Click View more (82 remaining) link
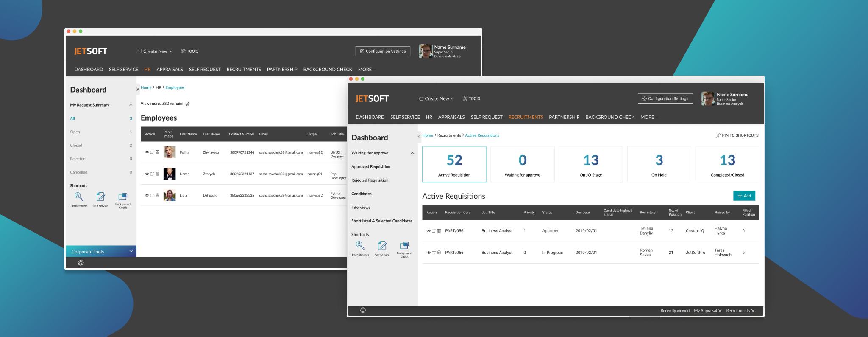The image size is (868, 337). coord(165,104)
